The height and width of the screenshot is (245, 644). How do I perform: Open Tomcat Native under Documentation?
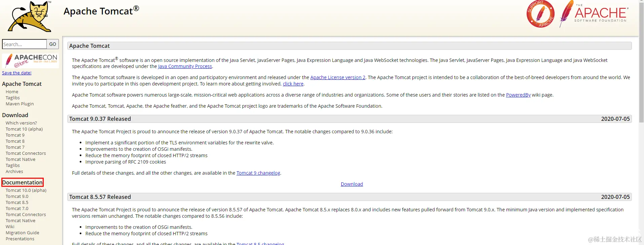click(21, 220)
